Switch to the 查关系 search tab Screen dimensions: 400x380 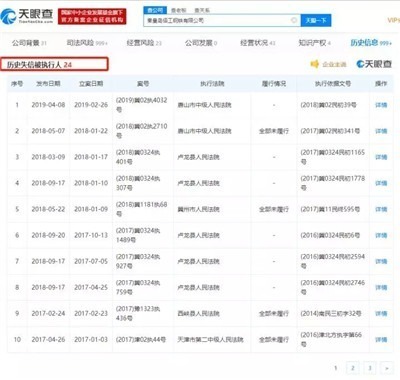202,10
